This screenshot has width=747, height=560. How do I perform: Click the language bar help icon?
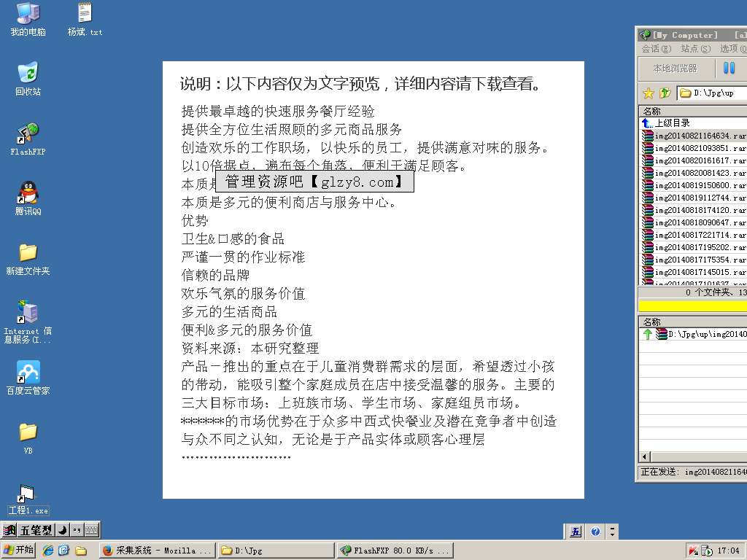tap(595, 531)
